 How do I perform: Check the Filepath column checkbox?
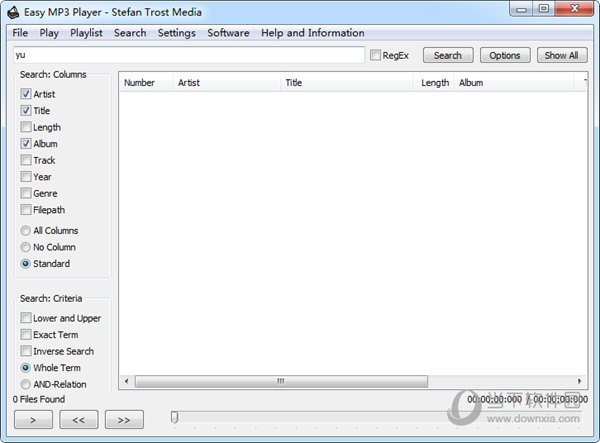(x=26, y=210)
